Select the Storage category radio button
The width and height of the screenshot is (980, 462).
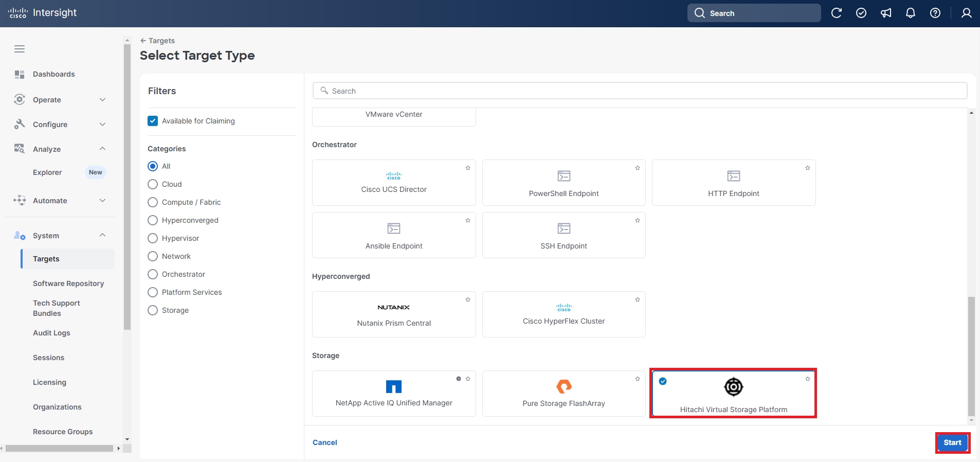coord(153,310)
